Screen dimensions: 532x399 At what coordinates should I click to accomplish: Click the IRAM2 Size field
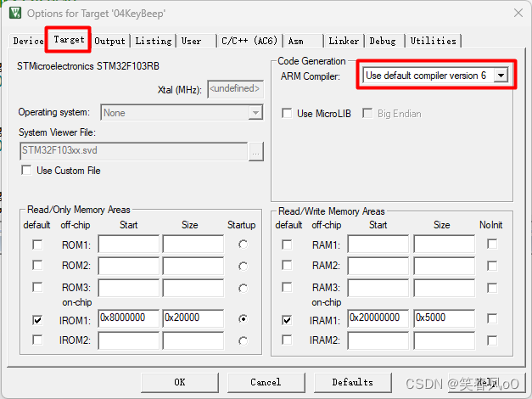[444, 340]
